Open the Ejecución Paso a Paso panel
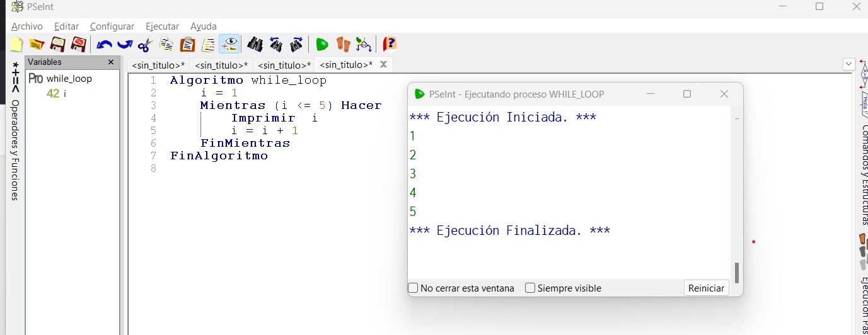868x335 pixels. [x=864, y=306]
